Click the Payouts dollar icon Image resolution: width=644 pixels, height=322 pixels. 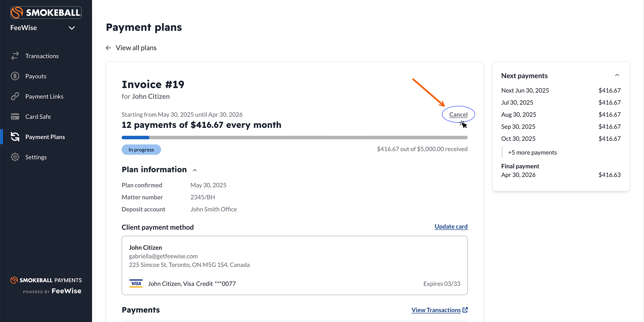point(15,76)
